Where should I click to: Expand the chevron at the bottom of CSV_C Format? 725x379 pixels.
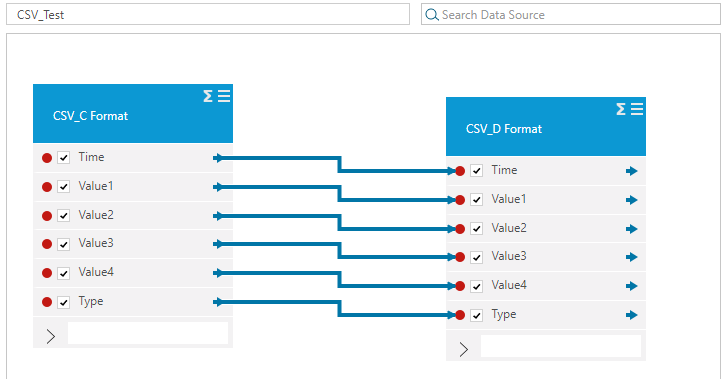tap(50, 336)
